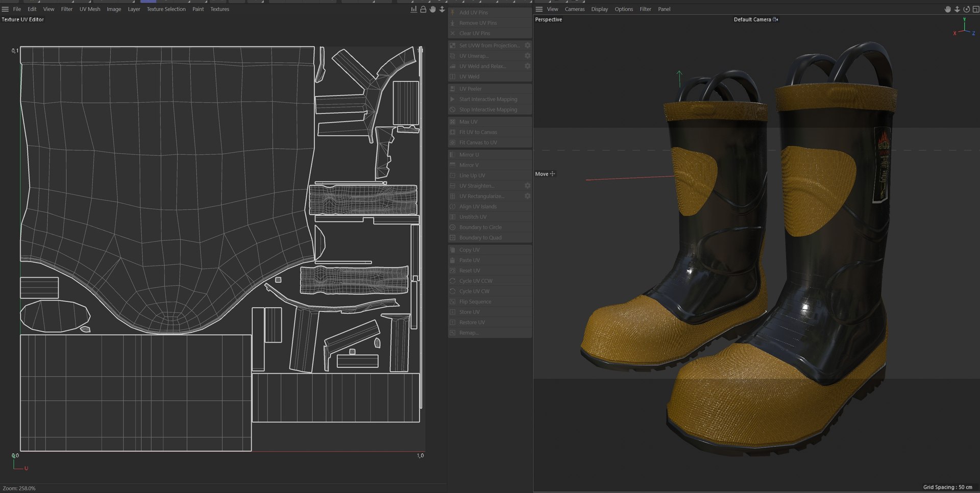Image resolution: width=980 pixels, height=493 pixels.
Task: Click Fit UV to Canvas
Action: 490,132
